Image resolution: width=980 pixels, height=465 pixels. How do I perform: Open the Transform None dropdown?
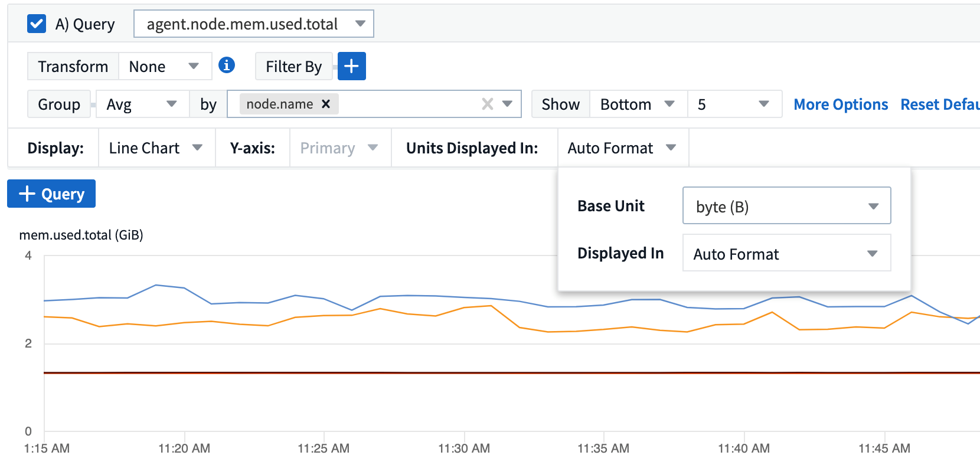click(x=164, y=67)
